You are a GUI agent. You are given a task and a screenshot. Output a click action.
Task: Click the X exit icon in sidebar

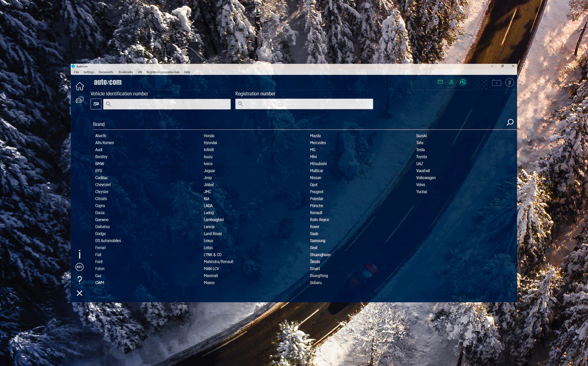79,293
